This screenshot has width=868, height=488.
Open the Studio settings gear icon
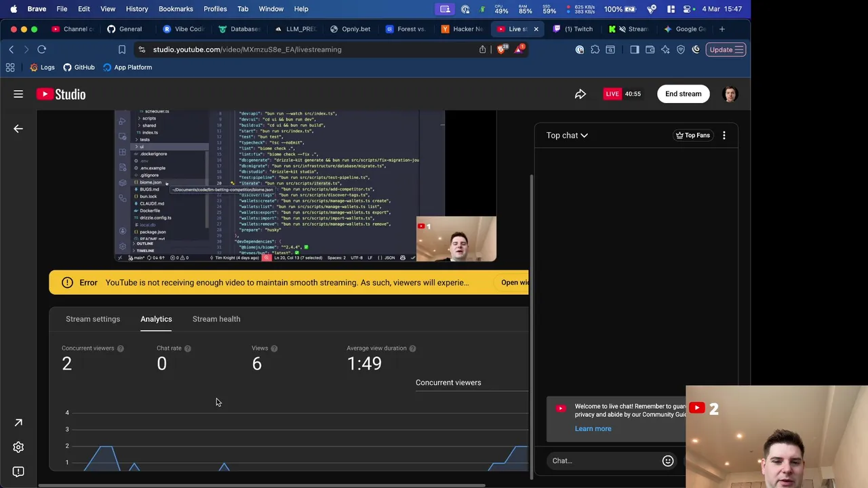18,447
